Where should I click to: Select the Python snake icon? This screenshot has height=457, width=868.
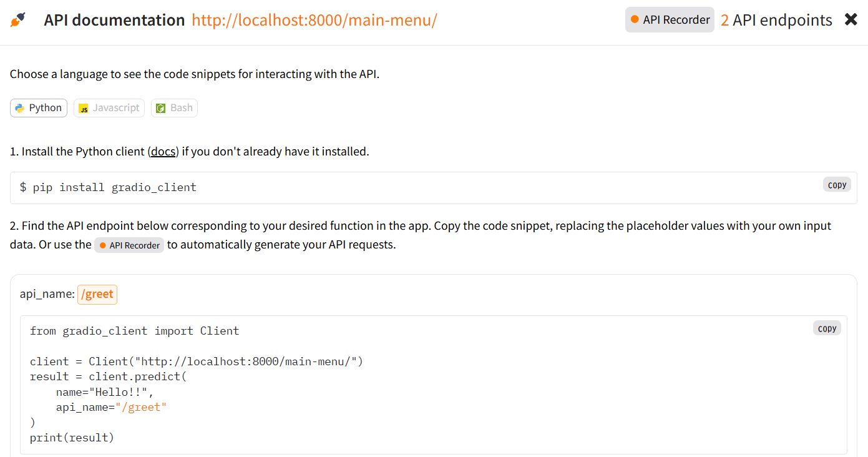click(20, 107)
